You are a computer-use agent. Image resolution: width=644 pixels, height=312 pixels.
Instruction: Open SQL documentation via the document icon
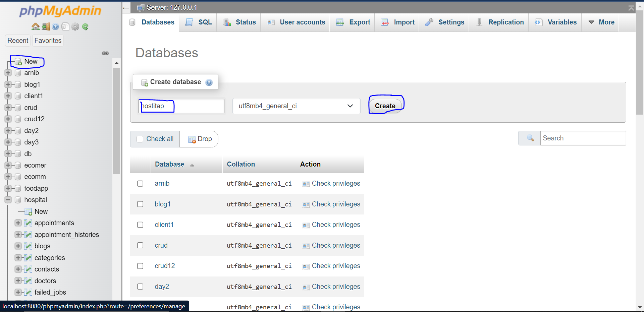(x=65, y=27)
